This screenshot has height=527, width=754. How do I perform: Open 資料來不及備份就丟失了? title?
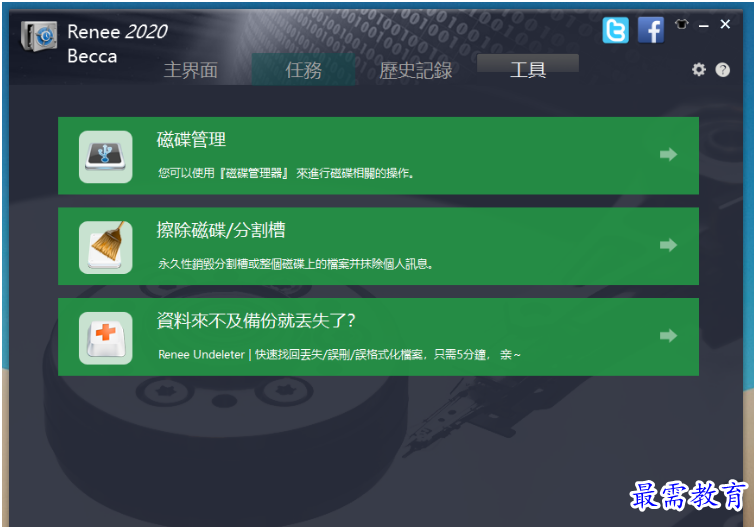click(x=256, y=320)
